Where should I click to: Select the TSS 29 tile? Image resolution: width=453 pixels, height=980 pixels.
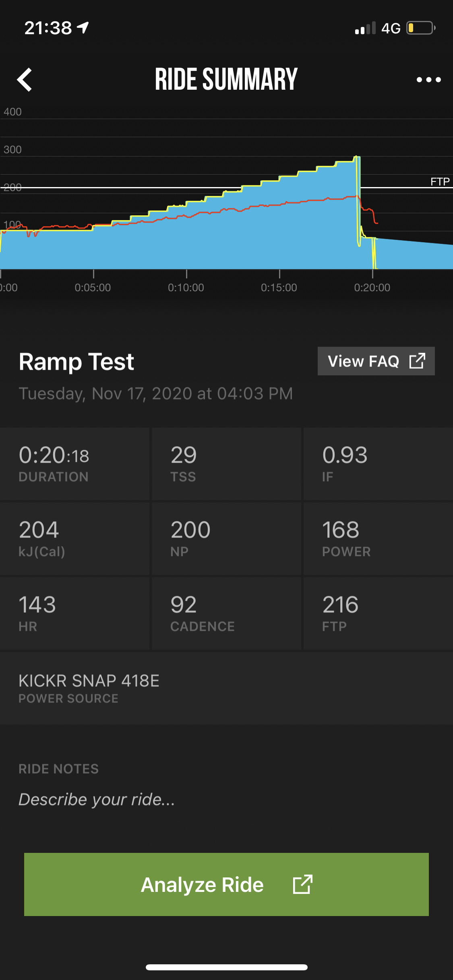(x=226, y=463)
